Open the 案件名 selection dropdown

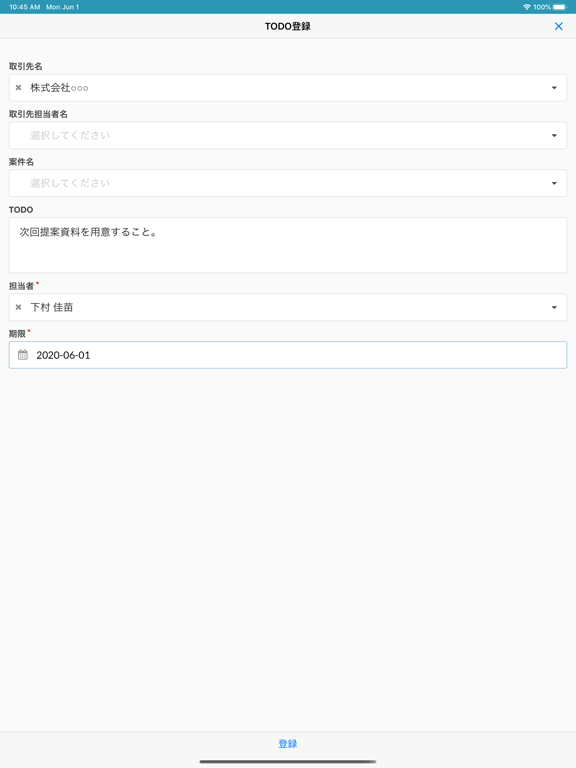click(288, 183)
